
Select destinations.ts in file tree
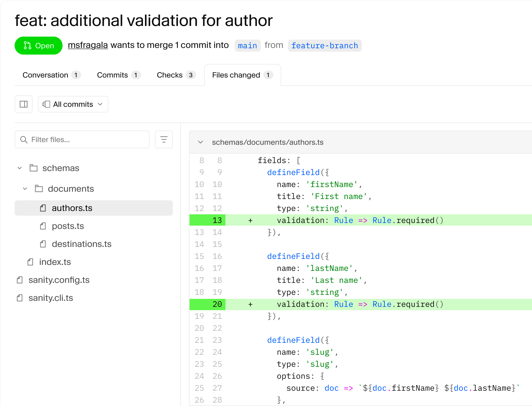pos(81,244)
